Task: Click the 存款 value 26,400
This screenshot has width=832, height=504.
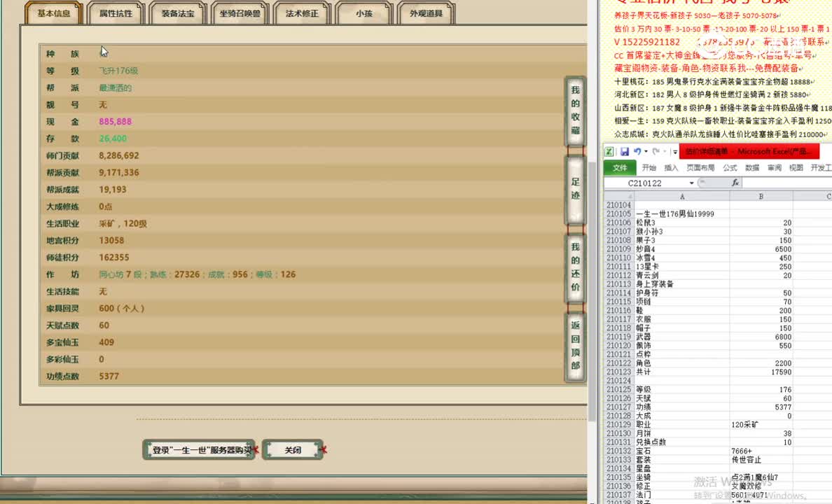Action: (x=113, y=139)
